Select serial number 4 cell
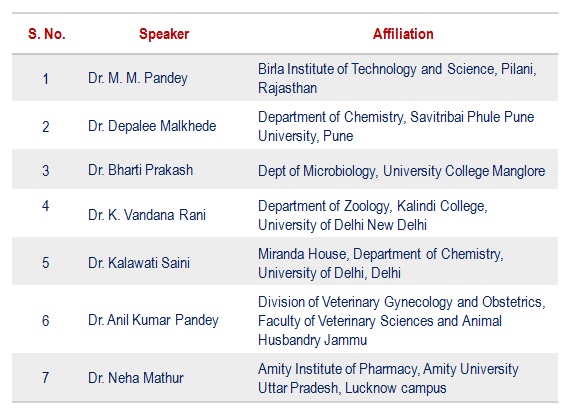The width and height of the screenshot is (573, 415). [x=46, y=206]
